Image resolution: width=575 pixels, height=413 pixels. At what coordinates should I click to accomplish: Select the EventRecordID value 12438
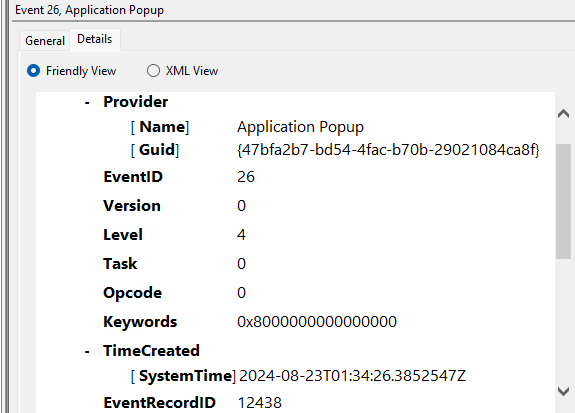(260, 403)
